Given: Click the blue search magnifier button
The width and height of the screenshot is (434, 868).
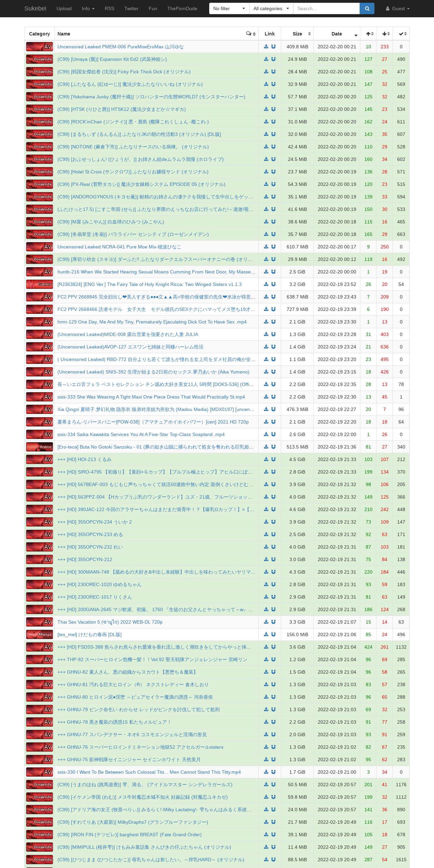Looking at the screenshot, I should click(x=367, y=8).
